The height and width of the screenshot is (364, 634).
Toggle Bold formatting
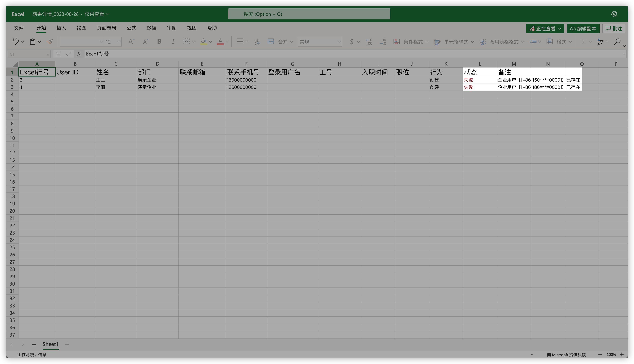coord(159,41)
